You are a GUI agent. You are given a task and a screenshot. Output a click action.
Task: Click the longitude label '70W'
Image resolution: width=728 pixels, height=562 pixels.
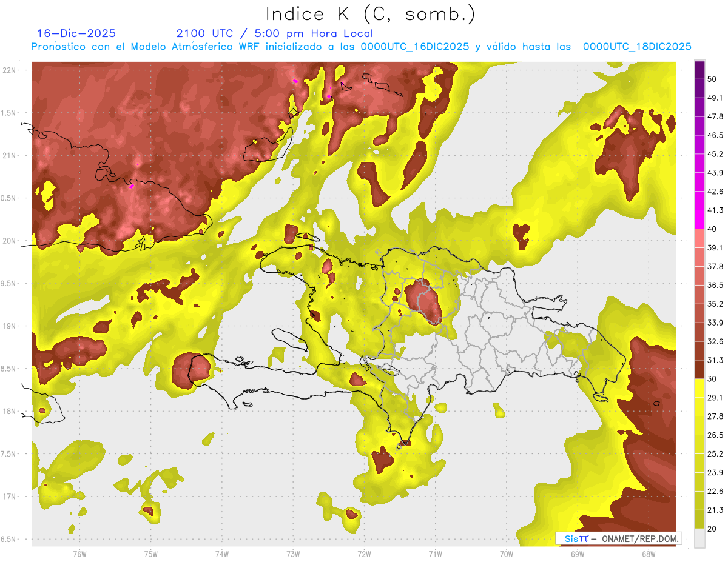(x=506, y=554)
